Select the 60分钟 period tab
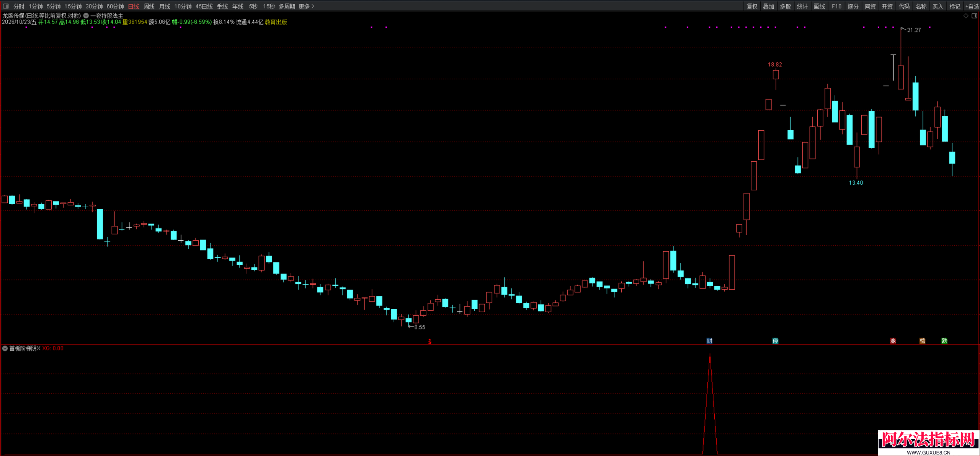This screenshot has width=980, height=456. [x=115, y=6]
